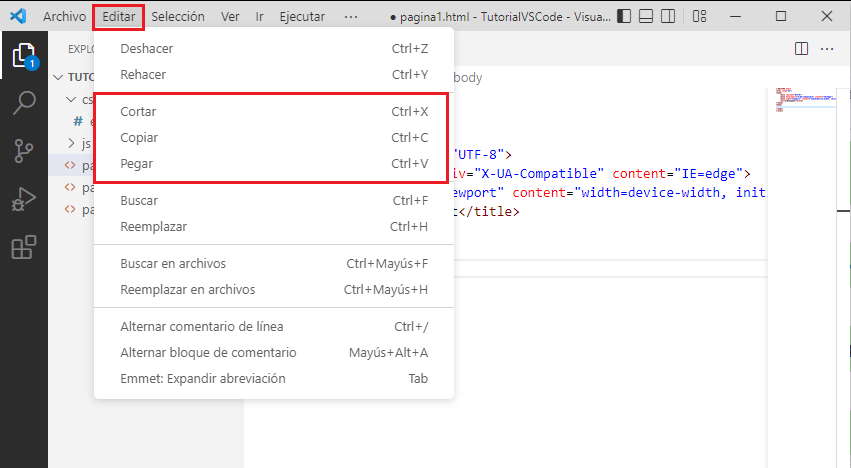Open the Explorer view in activity bar

pyautogui.click(x=24, y=55)
